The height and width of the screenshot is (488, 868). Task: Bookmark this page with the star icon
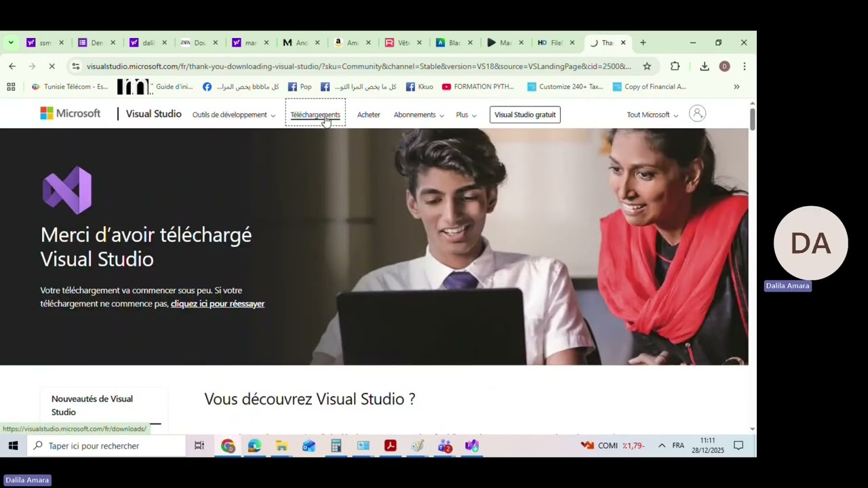point(647,66)
